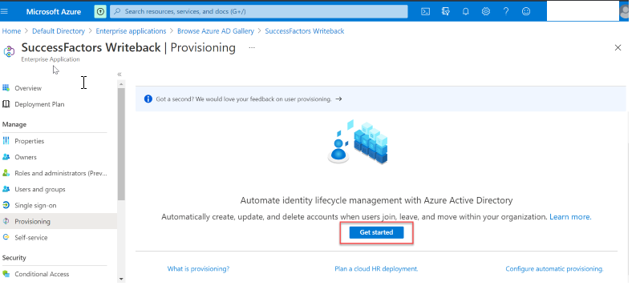Viewport: 644px width, 294px height.
Task: Click the Users and groups icon
Action: pyautogui.click(x=6, y=189)
